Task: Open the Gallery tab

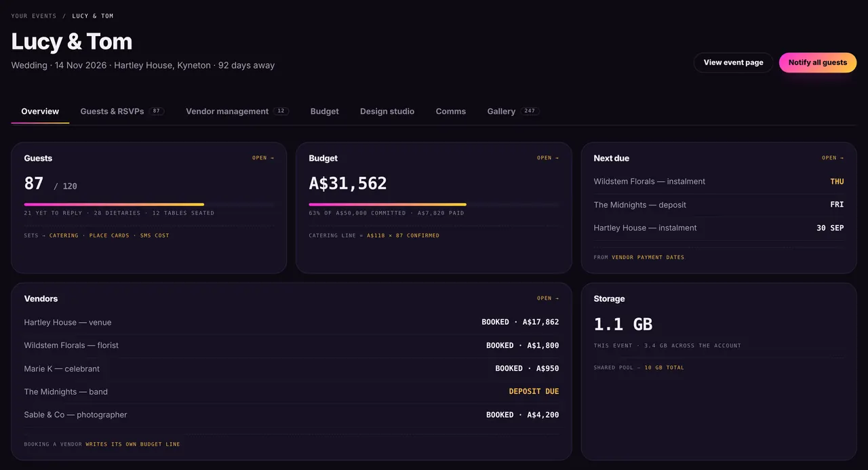Action: coord(513,111)
